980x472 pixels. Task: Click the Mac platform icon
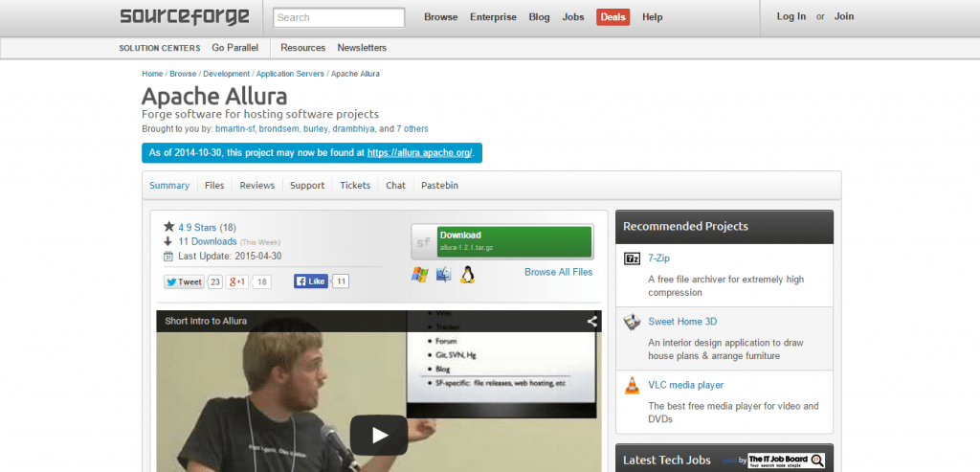[x=443, y=274]
